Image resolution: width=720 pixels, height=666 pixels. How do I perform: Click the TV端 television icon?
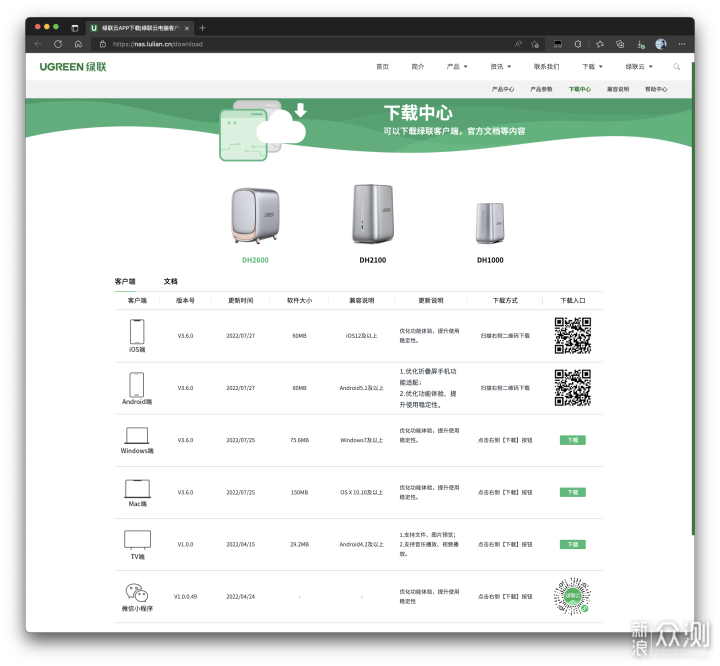click(137, 540)
